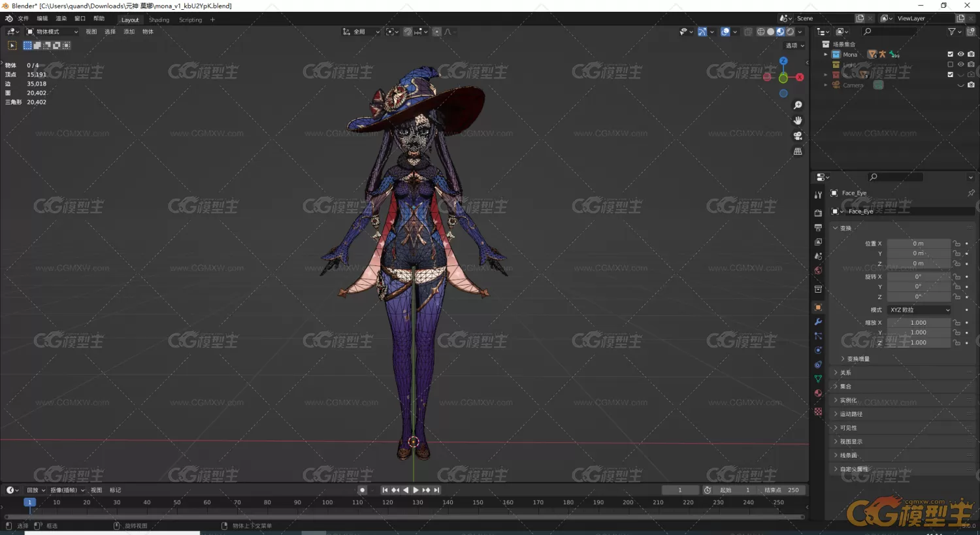Switch perspective/orthographic grid icon

coord(798,151)
